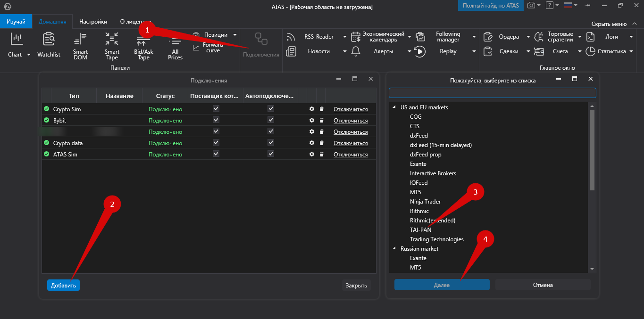The image size is (644, 319).
Task: Click the provider search input field
Action: (x=493, y=92)
